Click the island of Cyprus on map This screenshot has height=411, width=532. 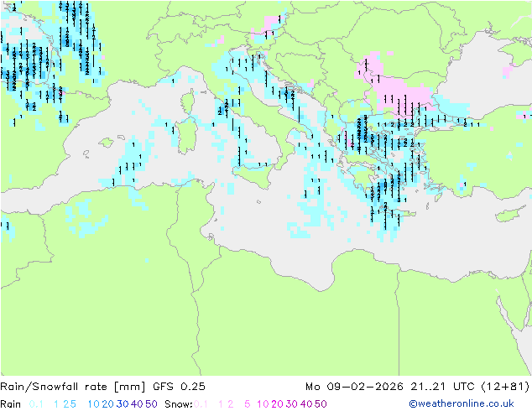[x=509, y=215]
